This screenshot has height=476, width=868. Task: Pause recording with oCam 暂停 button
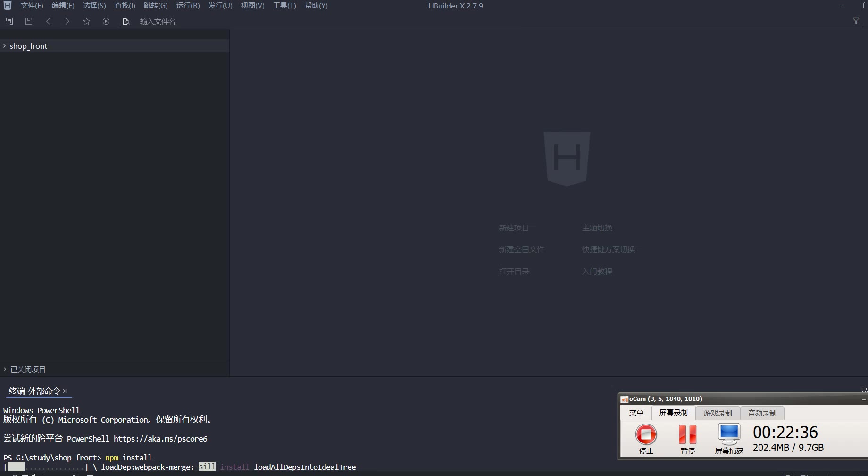(687, 439)
